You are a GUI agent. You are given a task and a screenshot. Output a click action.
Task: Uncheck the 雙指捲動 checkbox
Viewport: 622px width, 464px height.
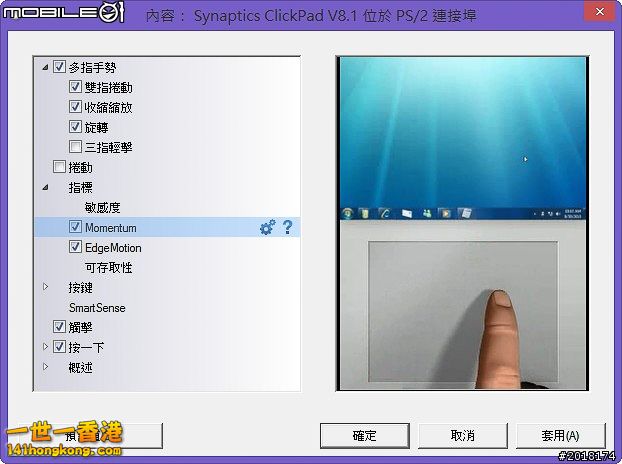pyautogui.click(x=75, y=88)
